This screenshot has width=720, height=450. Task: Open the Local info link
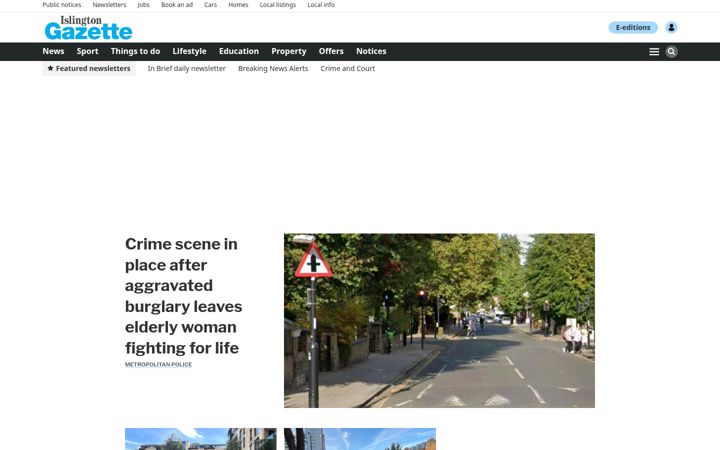click(x=321, y=5)
